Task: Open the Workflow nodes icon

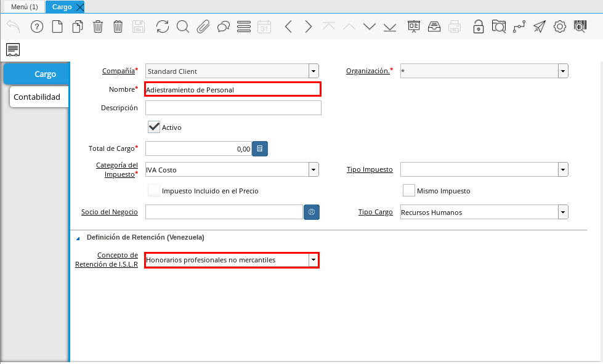Action: coord(519,26)
